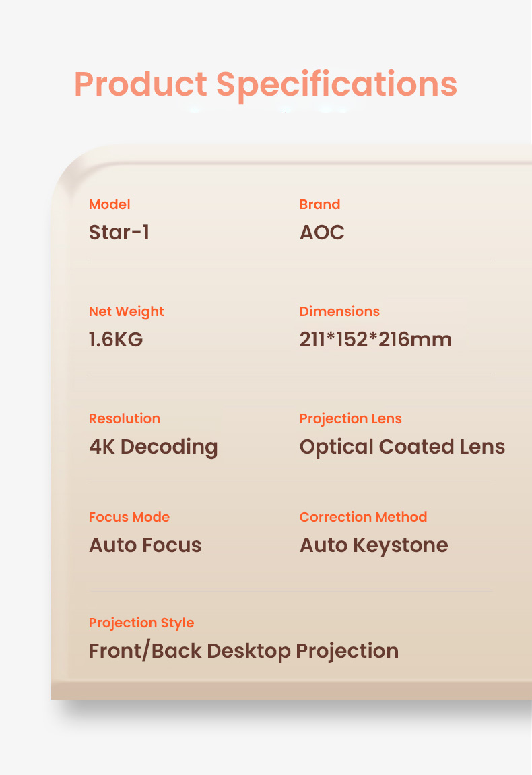Click the Star-1 model value
Image resolution: width=532 pixels, height=775 pixels.
tap(119, 232)
